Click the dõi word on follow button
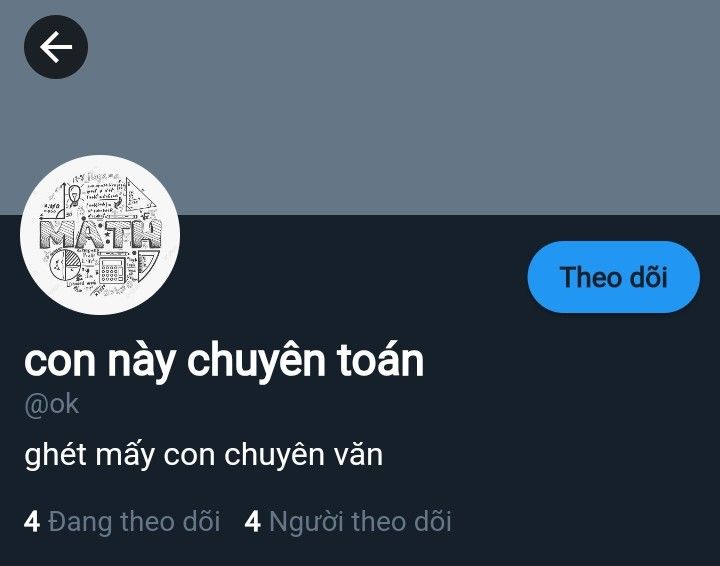720x566 pixels. pyautogui.click(x=647, y=277)
